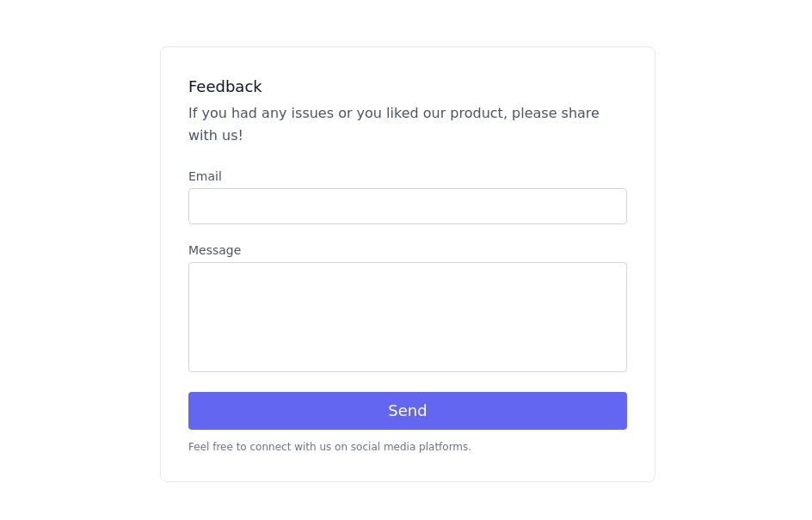This screenshot has height=520, width=812.
Task: Click the word "Send" on the button
Action: (x=407, y=411)
